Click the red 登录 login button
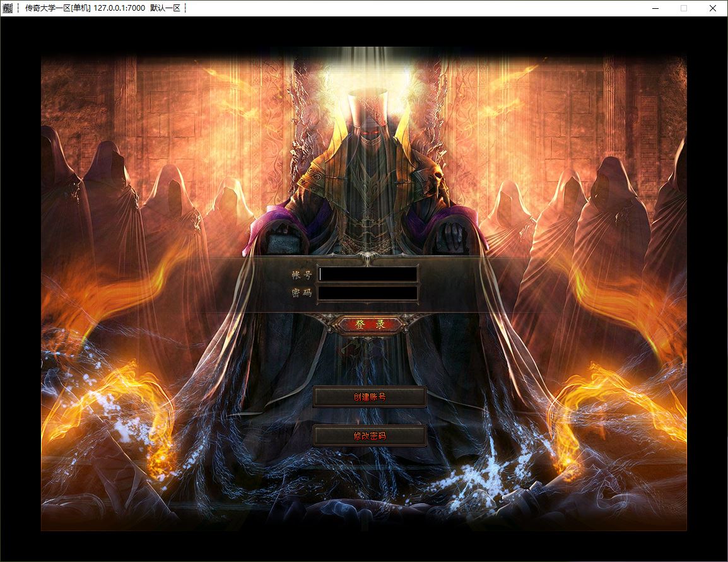The image size is (728, 562). coord(370,324)
